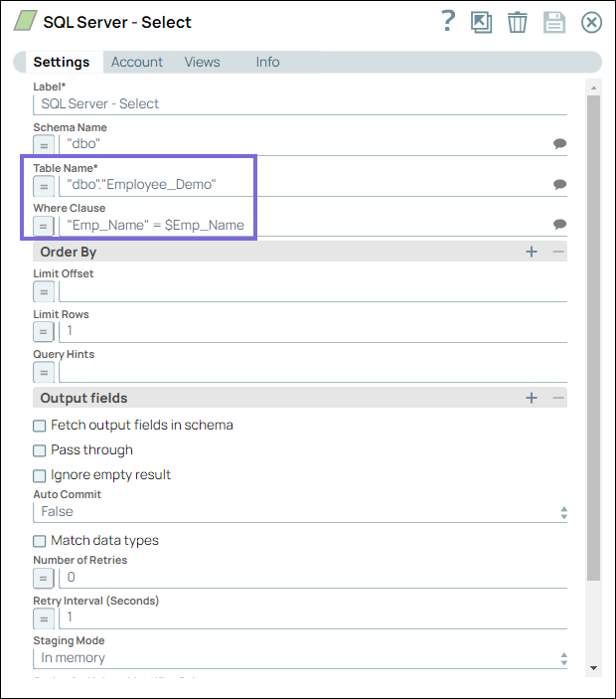
Task: Switch to the Views tab
Action: (x=203, y=62)
